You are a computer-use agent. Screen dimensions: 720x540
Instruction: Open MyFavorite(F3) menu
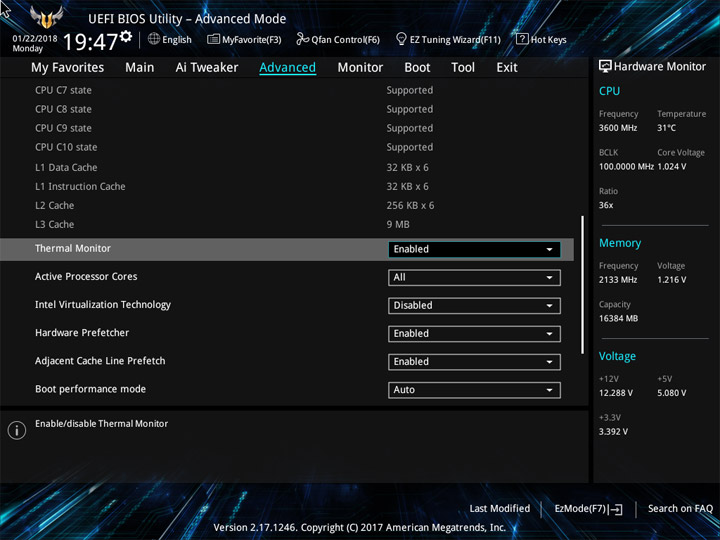click(244, 39)
